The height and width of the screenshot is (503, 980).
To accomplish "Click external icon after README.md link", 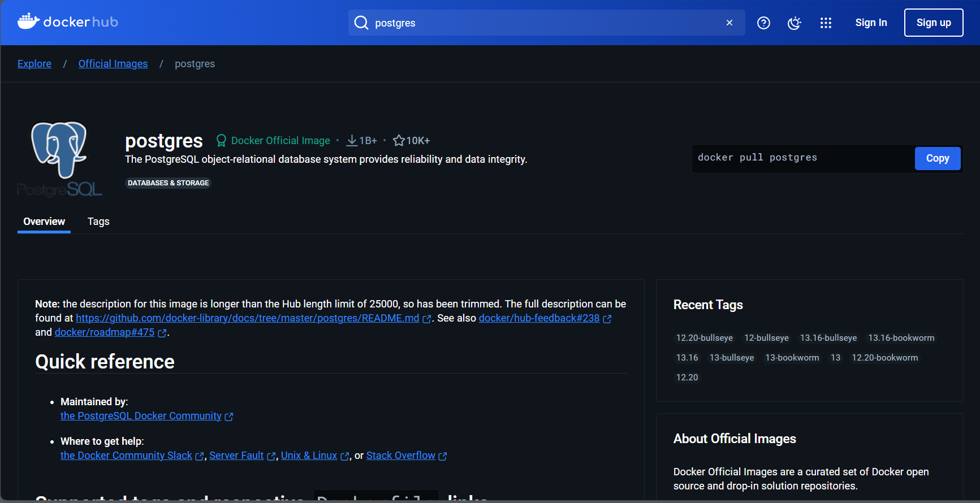I will pos(427,319).
